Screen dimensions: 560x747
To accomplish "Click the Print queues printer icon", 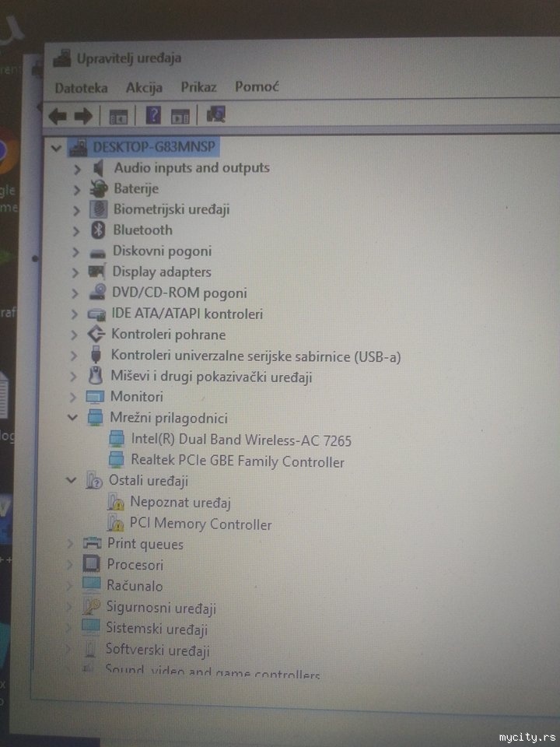I will (x=92, y=544).
